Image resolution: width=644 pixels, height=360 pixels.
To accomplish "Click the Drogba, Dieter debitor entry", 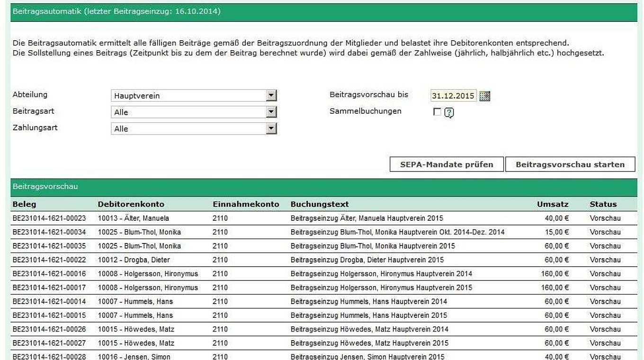I will (x=134, y=260).
